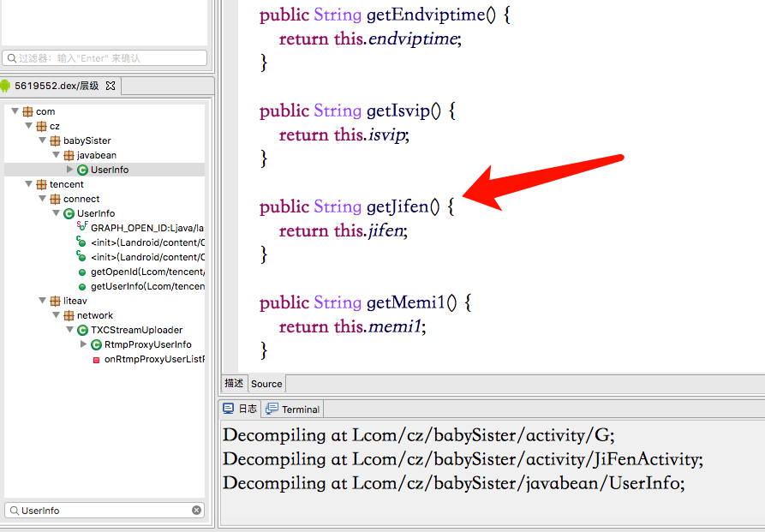Collapse UserInfo class under connect

click(56, 213)
